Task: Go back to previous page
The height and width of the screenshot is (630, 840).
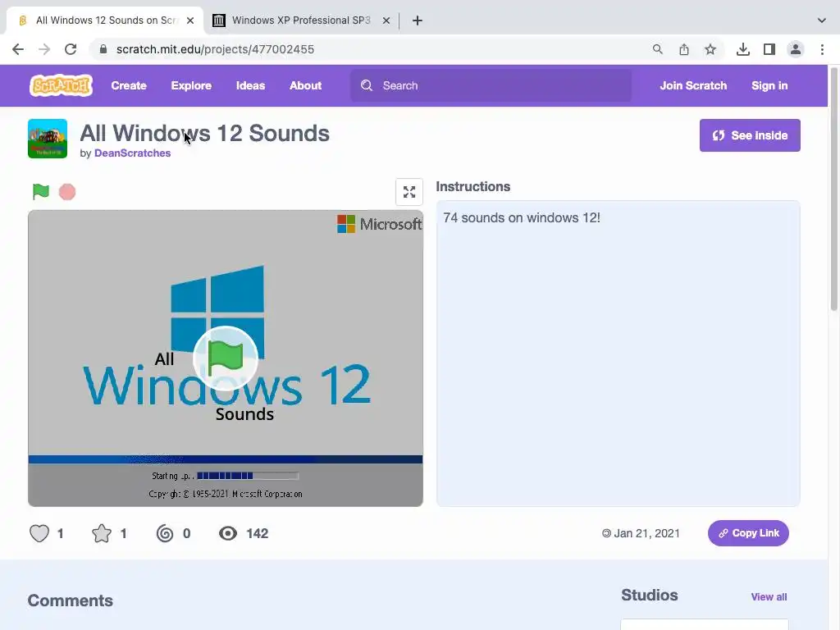Action: click(18, 49)
